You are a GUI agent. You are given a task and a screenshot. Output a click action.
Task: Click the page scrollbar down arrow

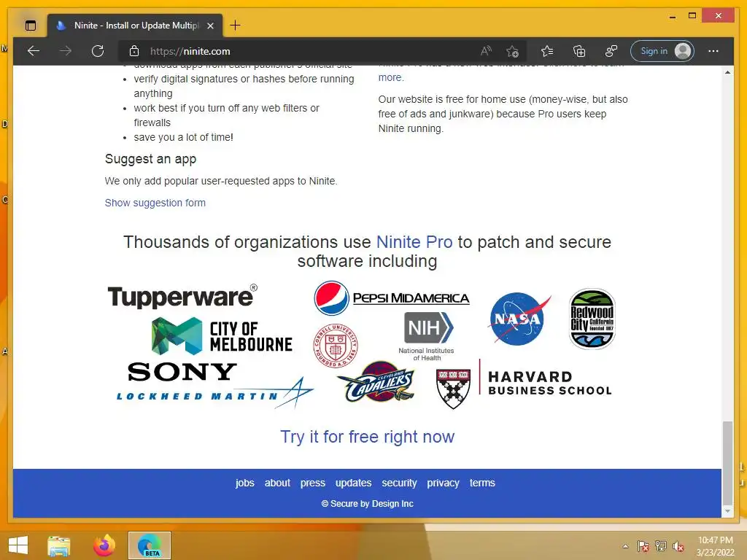727,511
